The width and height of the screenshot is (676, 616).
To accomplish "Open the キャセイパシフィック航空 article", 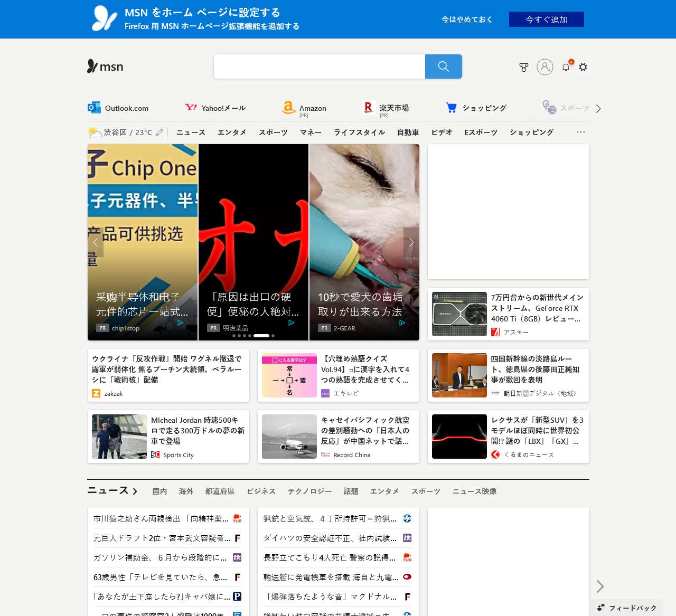I will (x=339, y=437).
